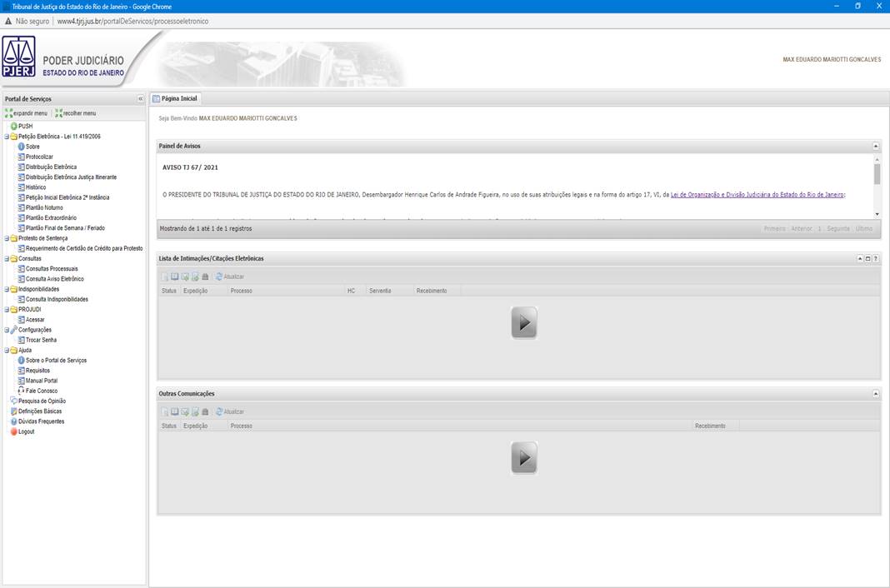The width and height of the screenshot is (890, 588).
Task: Collapse the Portal de Serviços sidebar
Action: (141, 99)
